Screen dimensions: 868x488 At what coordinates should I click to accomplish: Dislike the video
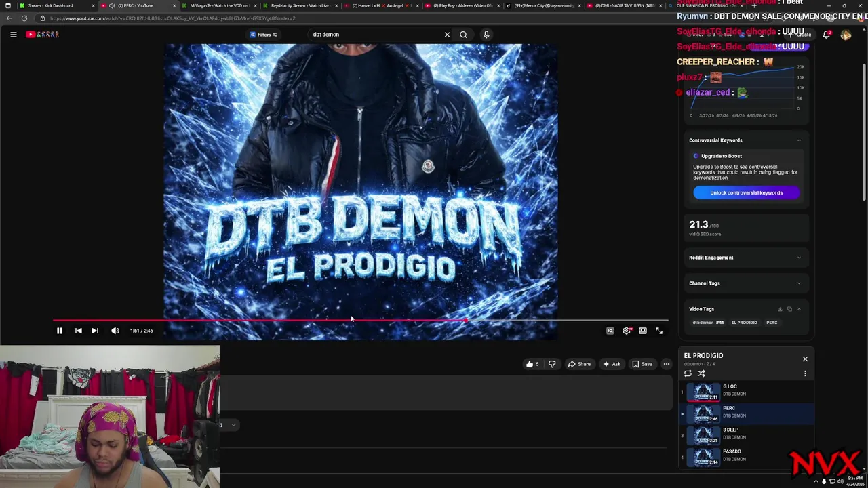click(x=552, y=364)
